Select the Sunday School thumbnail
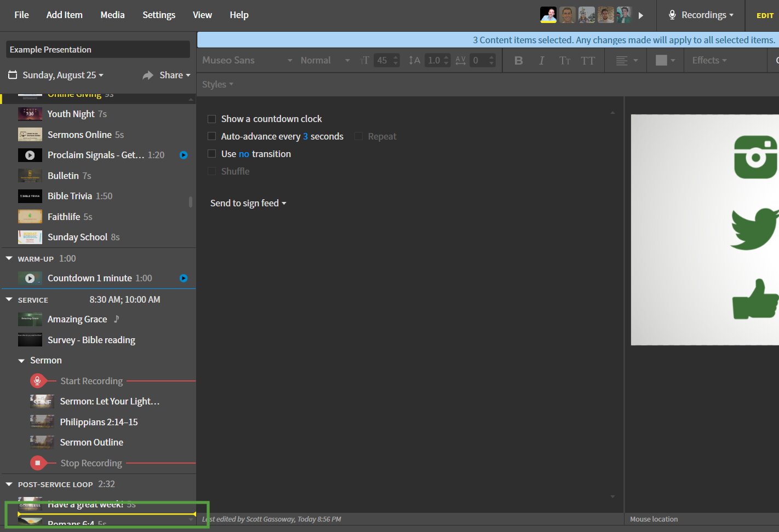779x532 pixels. point(30,237)
